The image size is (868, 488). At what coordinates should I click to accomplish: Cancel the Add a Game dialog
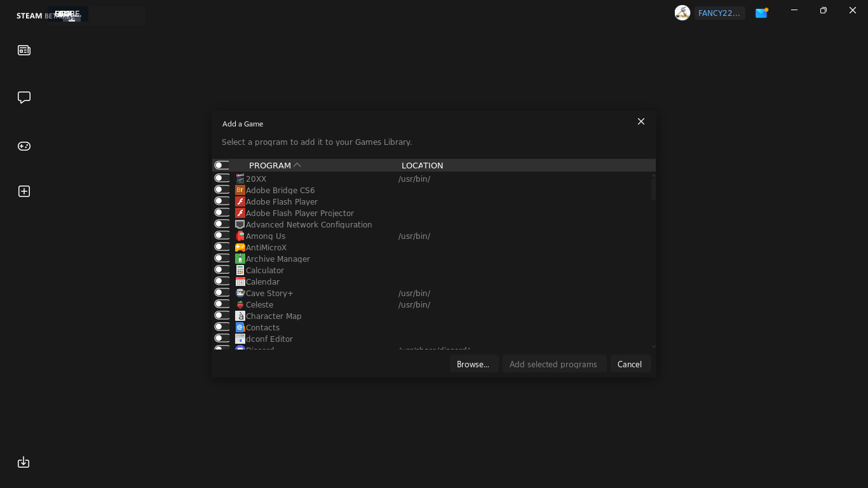point(630,364)
